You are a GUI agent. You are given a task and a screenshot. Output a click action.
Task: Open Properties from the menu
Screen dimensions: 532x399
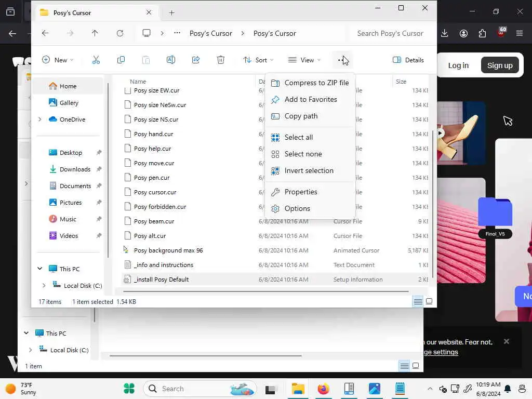point(310,192)
